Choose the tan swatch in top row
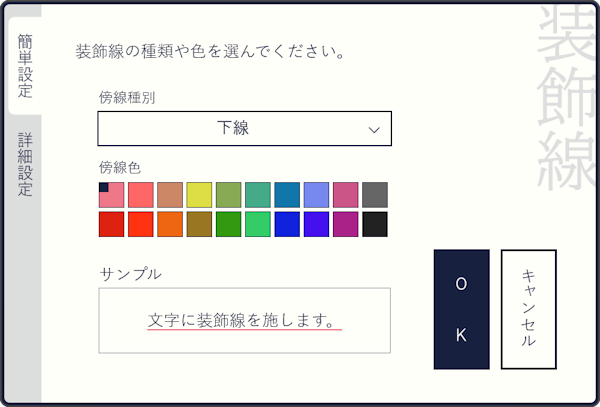 point(170,194)
